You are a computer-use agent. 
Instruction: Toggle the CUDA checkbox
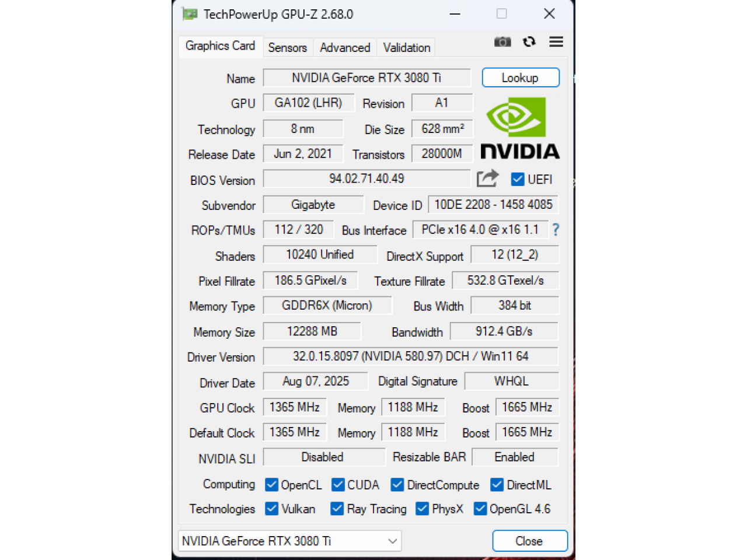coord(338,485)
